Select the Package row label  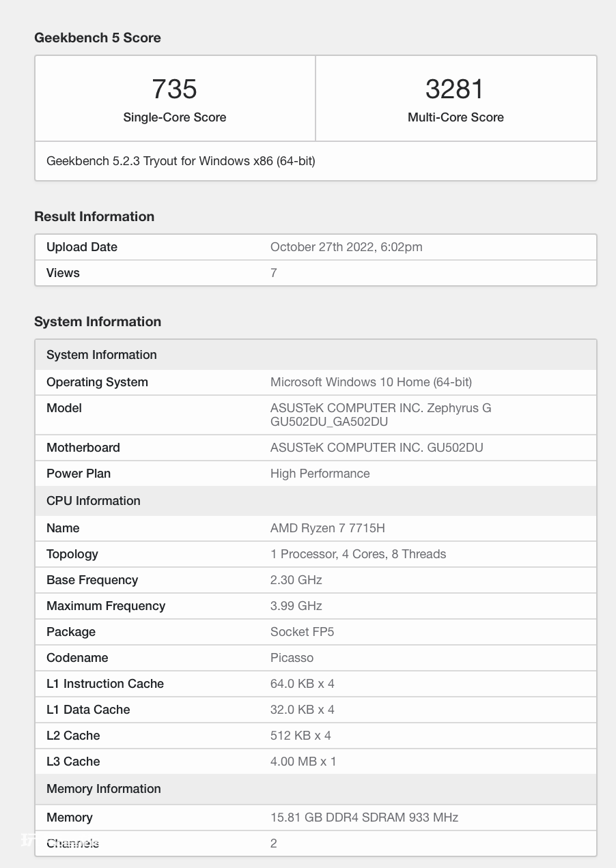71,632
